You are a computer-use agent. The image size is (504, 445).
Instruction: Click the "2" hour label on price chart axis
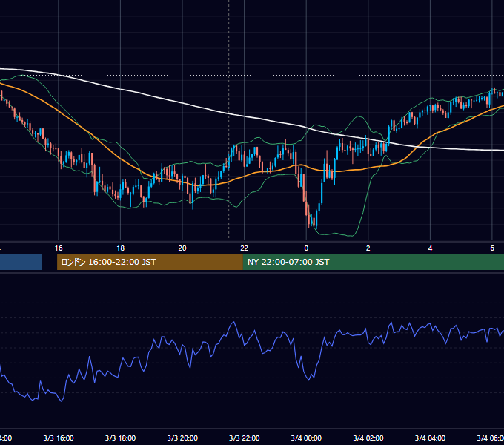click(x=368, y=248)
